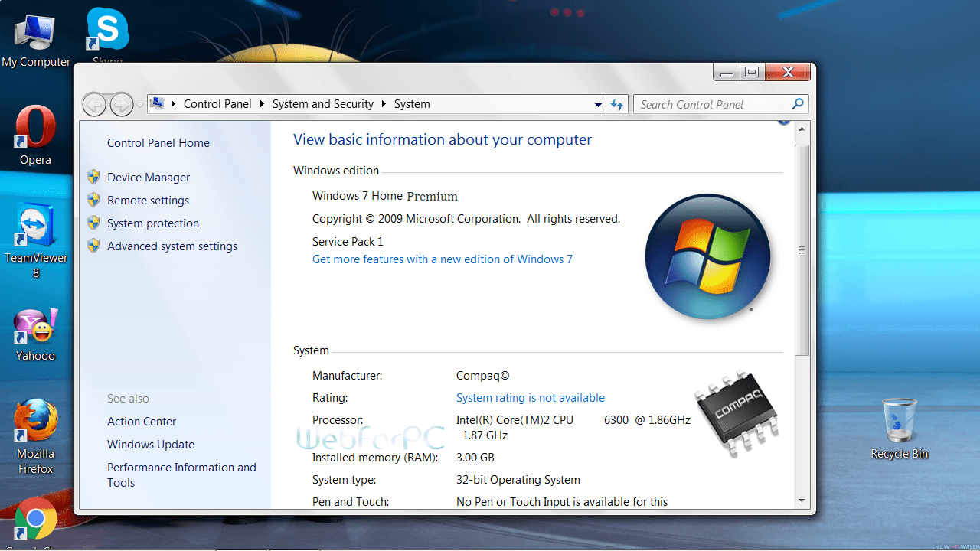The width and height of the screenshot is (980, 551).
Task: Open Control Panel Home
Action: click(158, 143)
